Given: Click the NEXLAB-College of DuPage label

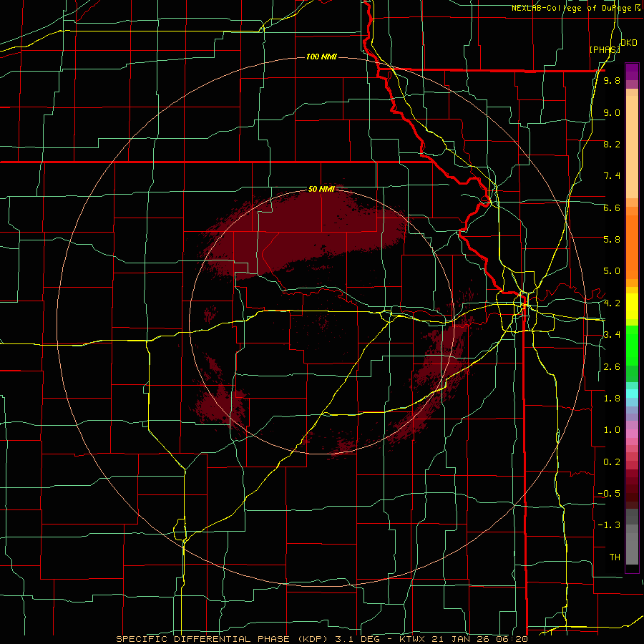Looking at the screenshot, I should (x=572, y=8).
